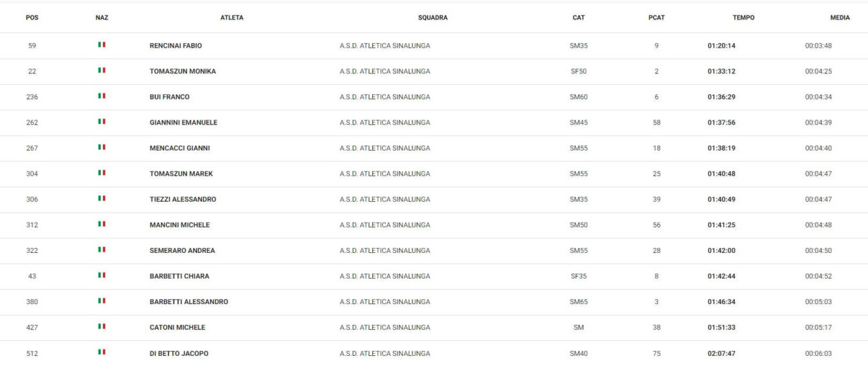Sort by the CAT column header

point(578,17)
